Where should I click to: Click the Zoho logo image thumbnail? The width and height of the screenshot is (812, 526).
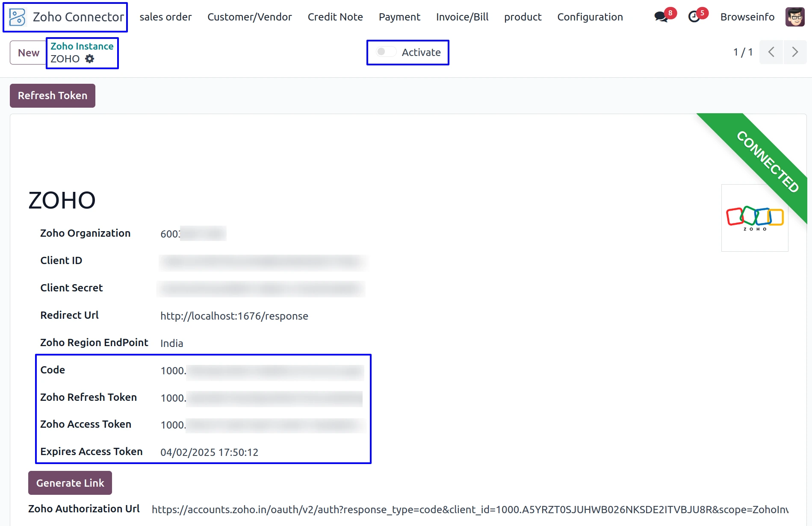[x=754, y=218]
